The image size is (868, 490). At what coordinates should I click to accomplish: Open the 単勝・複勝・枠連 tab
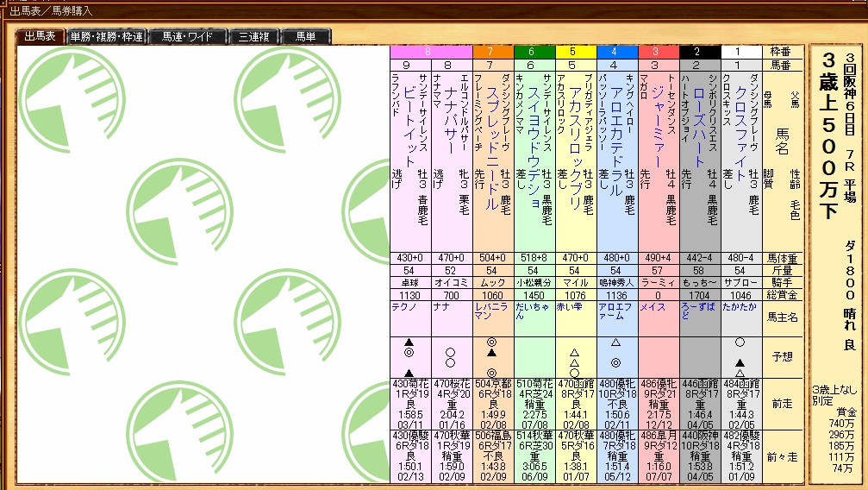click(x=106, y=36)
